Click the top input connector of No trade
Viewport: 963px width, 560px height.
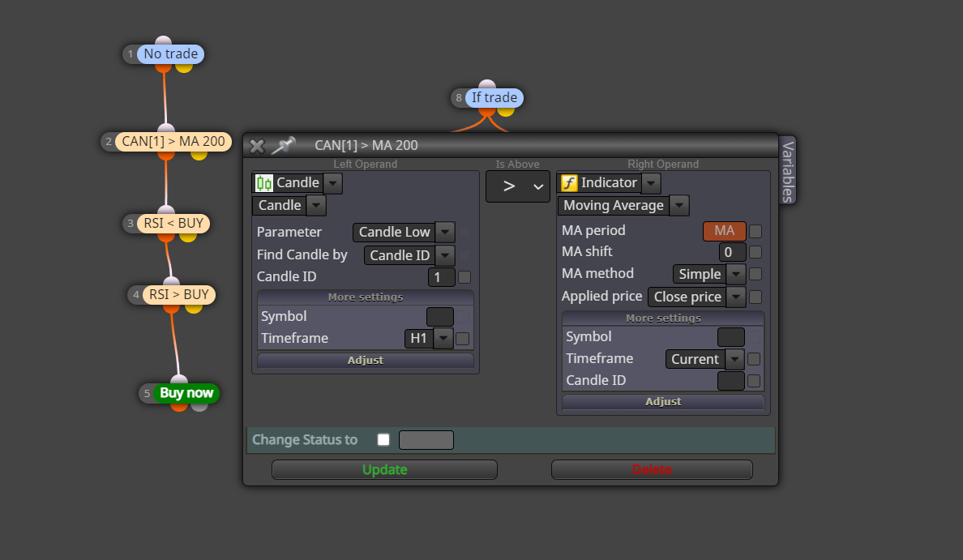coord(164,41)
